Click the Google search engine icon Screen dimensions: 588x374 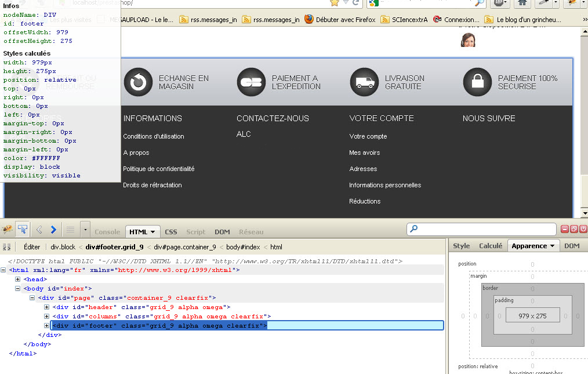(x=374, y=3)
